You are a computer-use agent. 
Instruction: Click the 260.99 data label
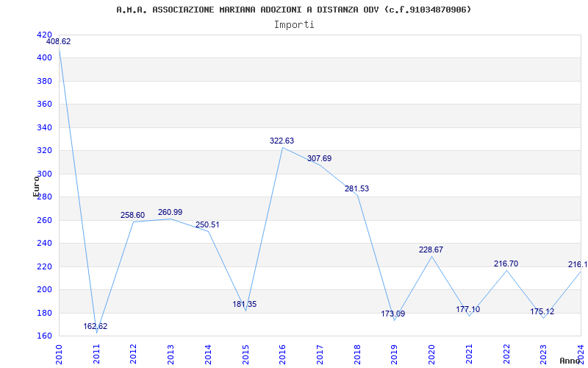(171, 213)
